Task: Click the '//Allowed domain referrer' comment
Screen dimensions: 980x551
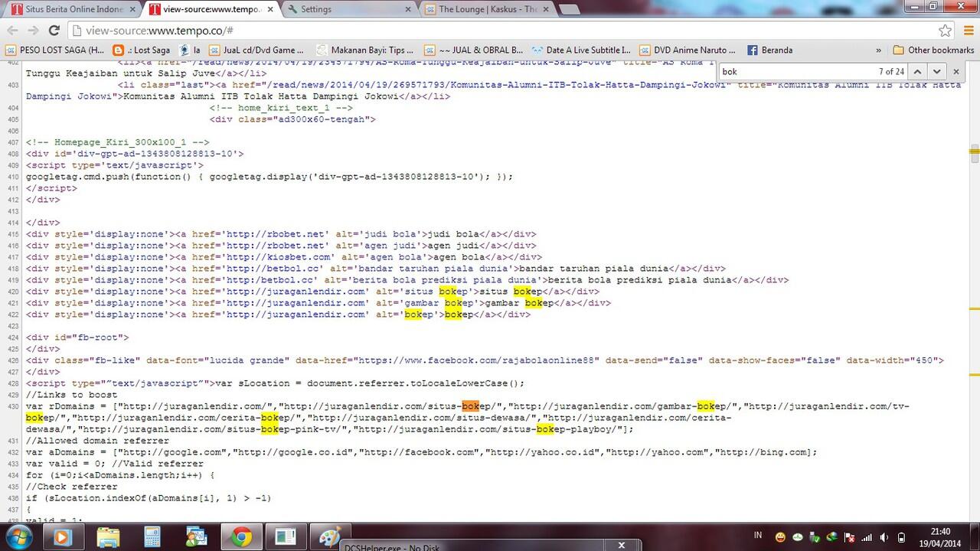Action: [97, 441]
